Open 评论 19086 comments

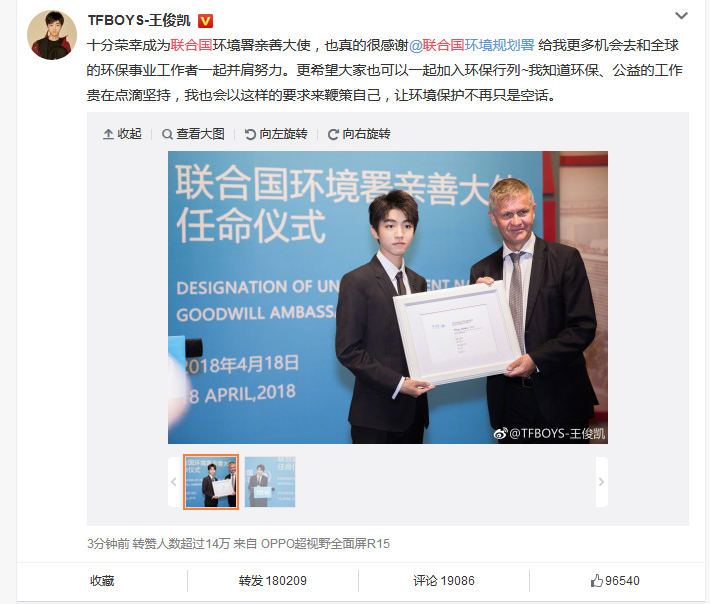click(444, 581)
